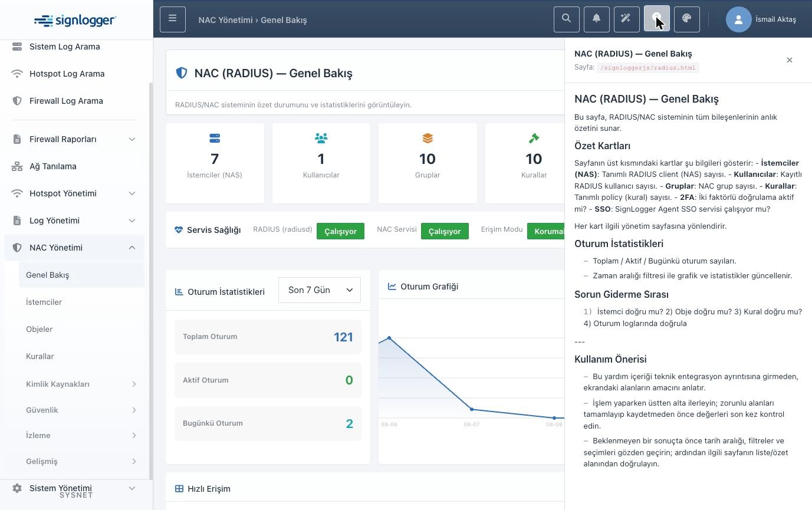Click the Kurallar gavel icon card

[534, 163]
